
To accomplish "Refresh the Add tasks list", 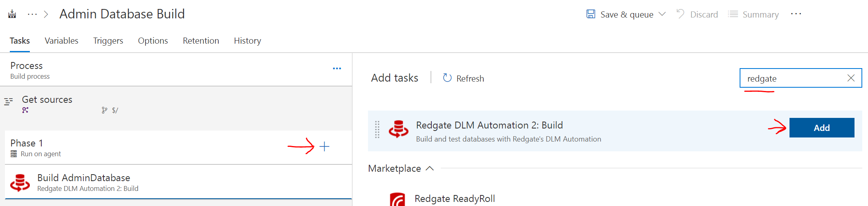I will pyautogui.click(x=463, y=78).
